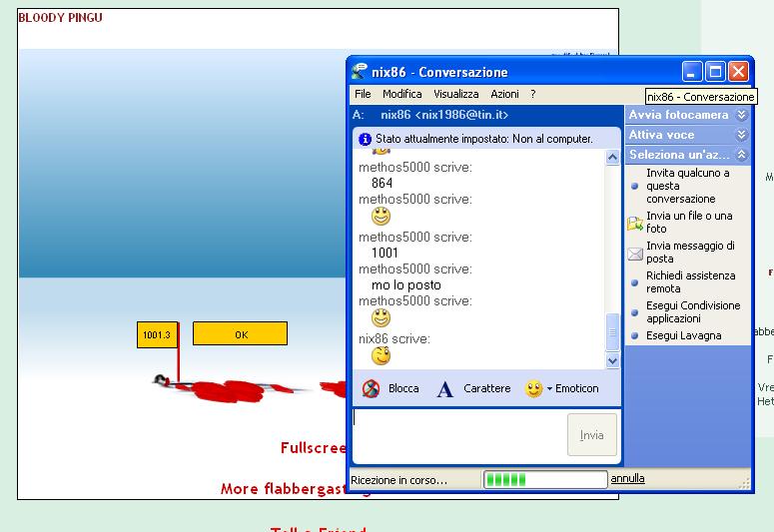Viewport: 774px width, 532px height.
Task: Click the Invia send button
Action: pyautogui.click(x=592, y=435)
